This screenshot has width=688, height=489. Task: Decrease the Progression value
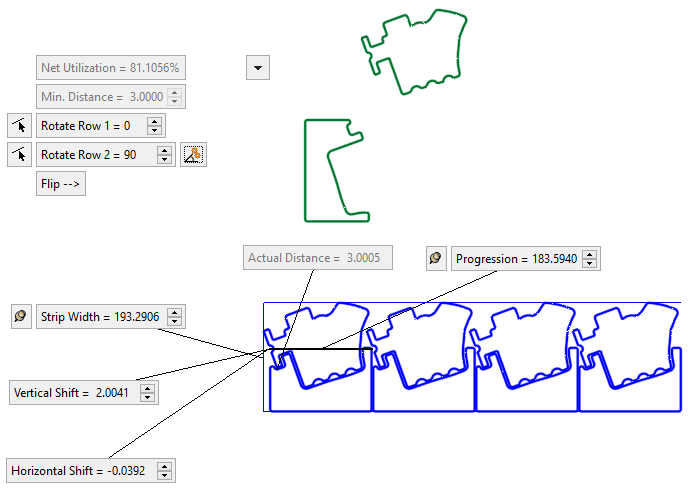pyautogui.click(x=590, y=263)
